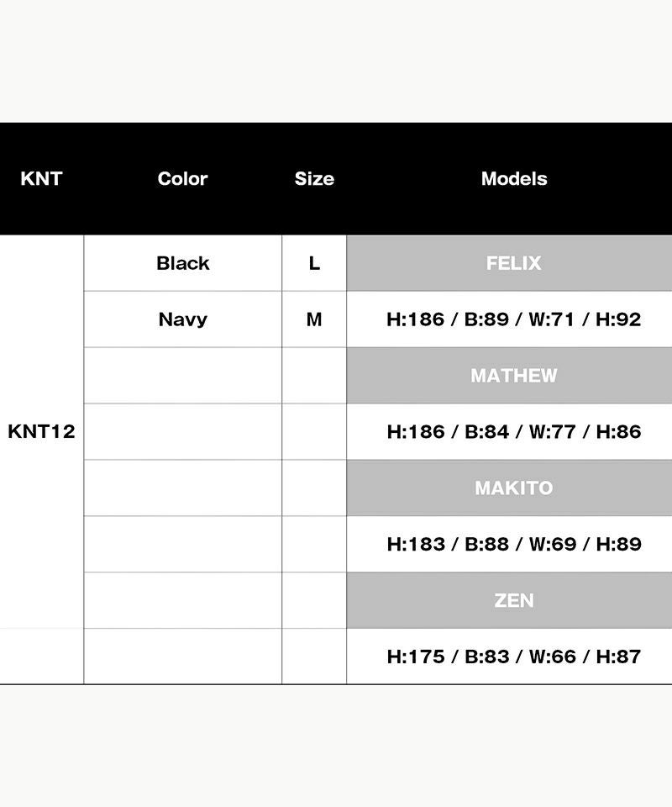This screenshot has width=672, height=807.
Task: Select the Navy color cell
Action: click(x=182, y=319)
